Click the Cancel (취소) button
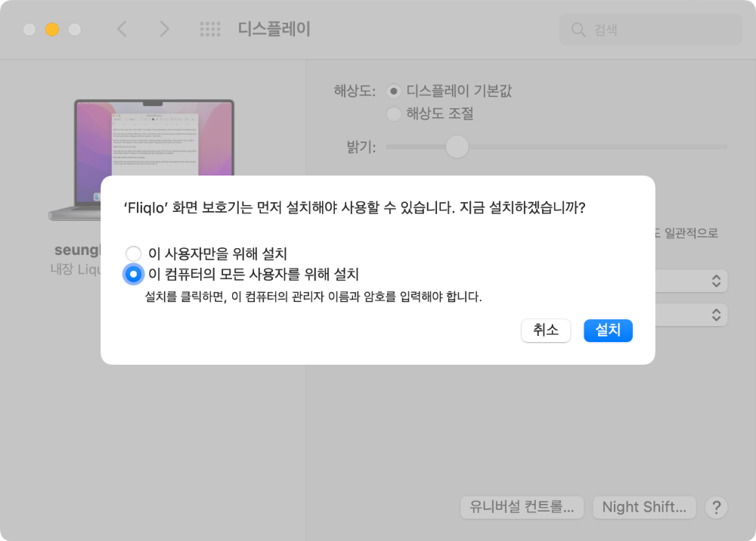Screen dimensions: 756x541 coord(545,331)
